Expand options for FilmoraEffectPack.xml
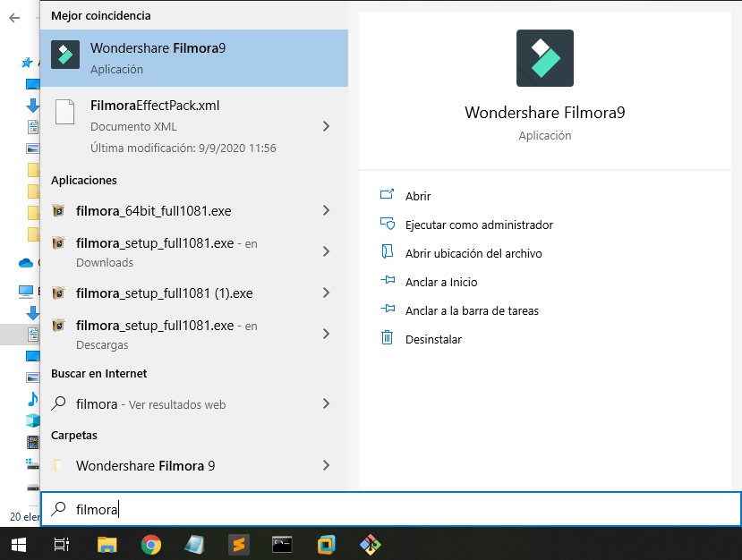This screenshot has width=742, height=560. pyautogui.click(x=326, y=126)
